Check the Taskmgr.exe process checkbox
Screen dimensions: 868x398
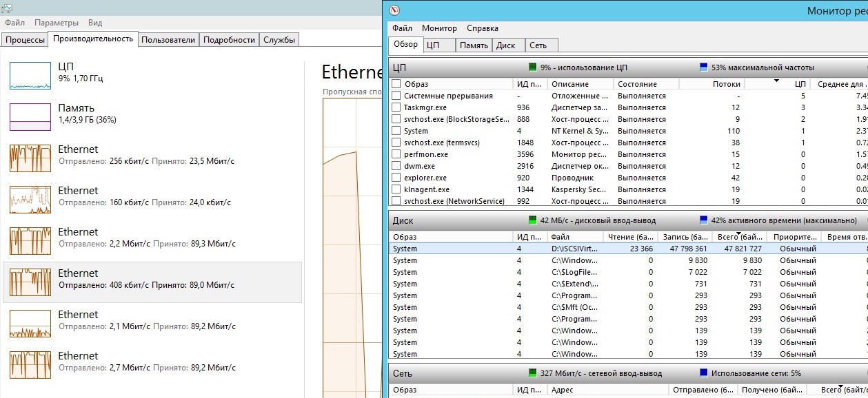[396, 107]
